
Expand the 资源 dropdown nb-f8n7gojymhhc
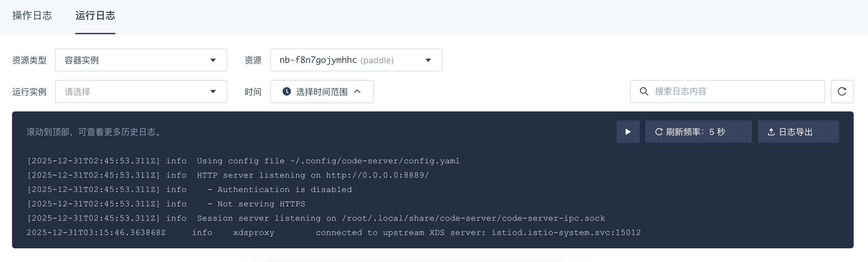356,60
